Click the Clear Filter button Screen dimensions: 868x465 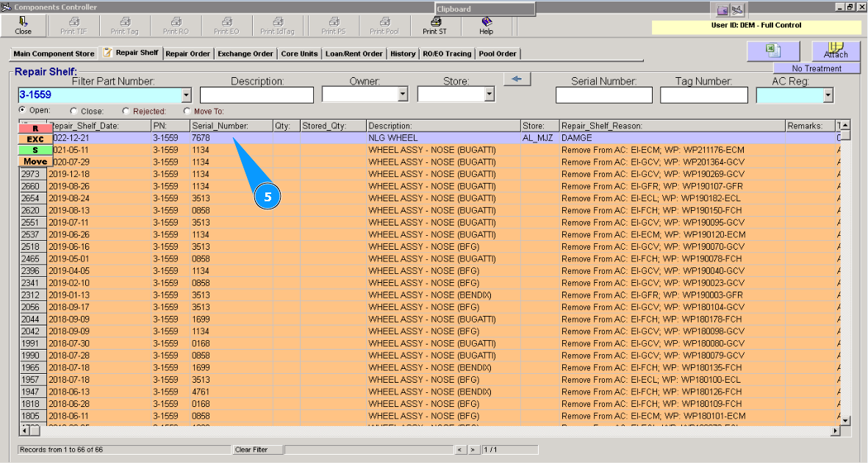coord(257,450)
